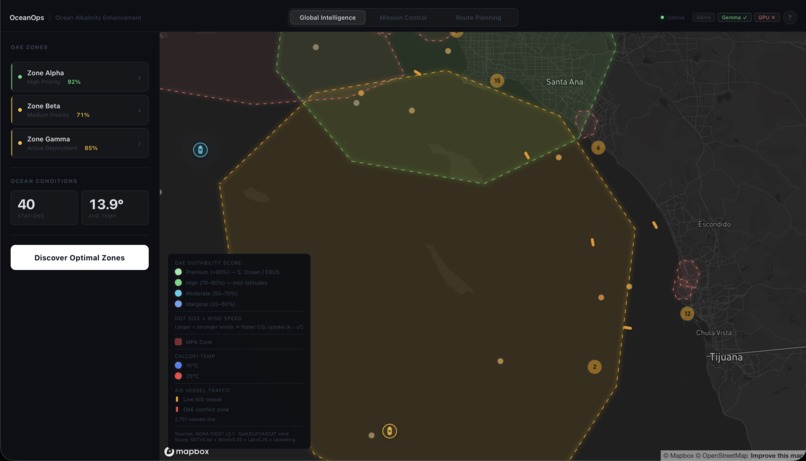Viewport: 806px width, 461px height.
Task: Click the 25°C CalCOFI temp legend dot
Action: tap(178, 376)
